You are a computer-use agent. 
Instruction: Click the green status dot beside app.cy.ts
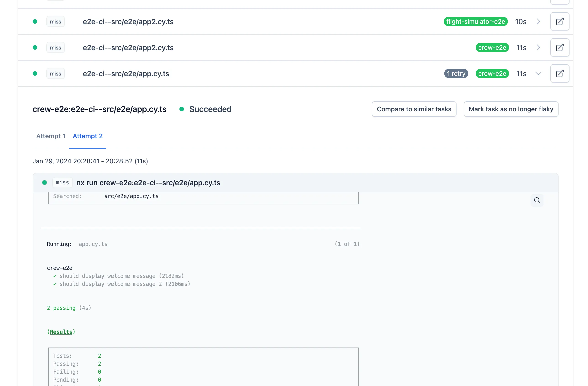tap(35, 73)
